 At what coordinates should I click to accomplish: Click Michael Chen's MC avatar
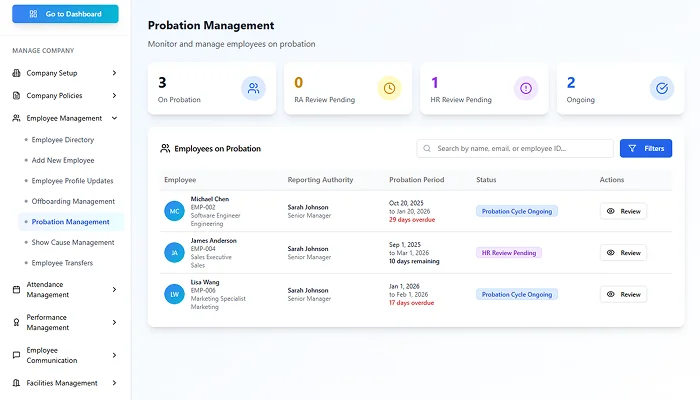tap(174, 211)
